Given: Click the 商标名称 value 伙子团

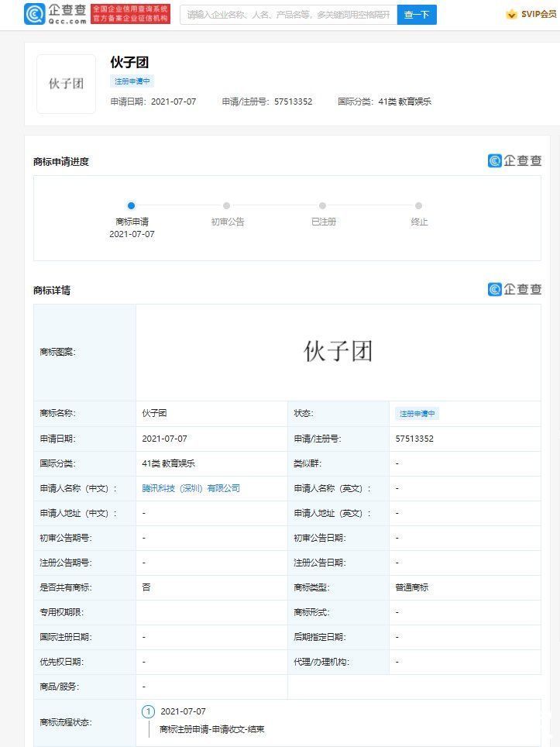Looking at the screenshot, I should point(154,413).
